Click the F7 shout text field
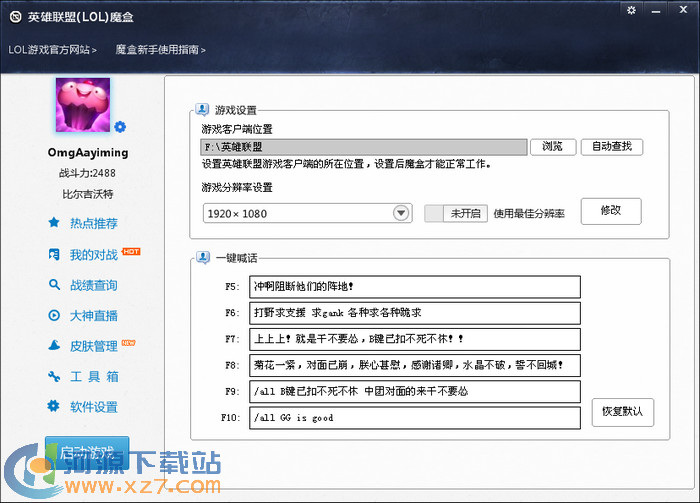 pos(415,339)
